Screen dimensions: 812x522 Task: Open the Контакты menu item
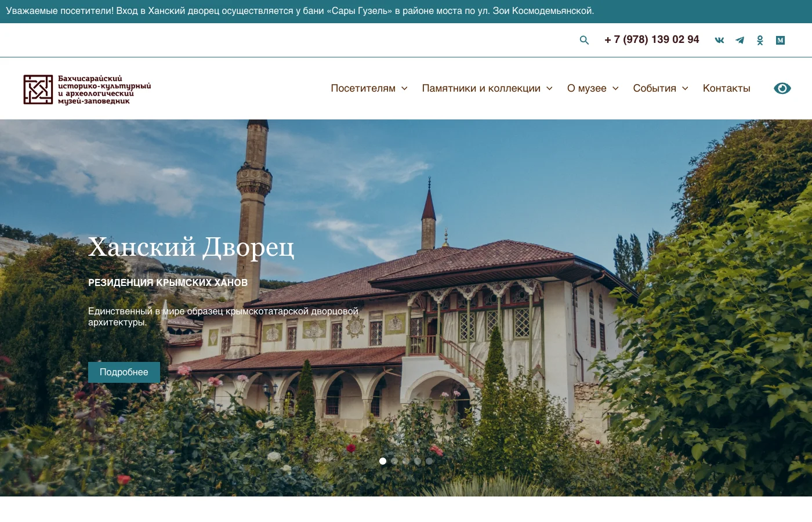726,88
